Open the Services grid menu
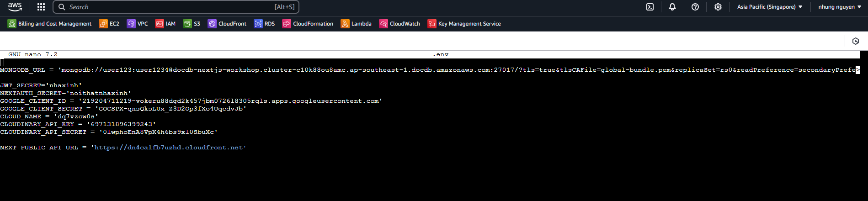The height and width of the screenshot is (201, 868). pos(41,7)
